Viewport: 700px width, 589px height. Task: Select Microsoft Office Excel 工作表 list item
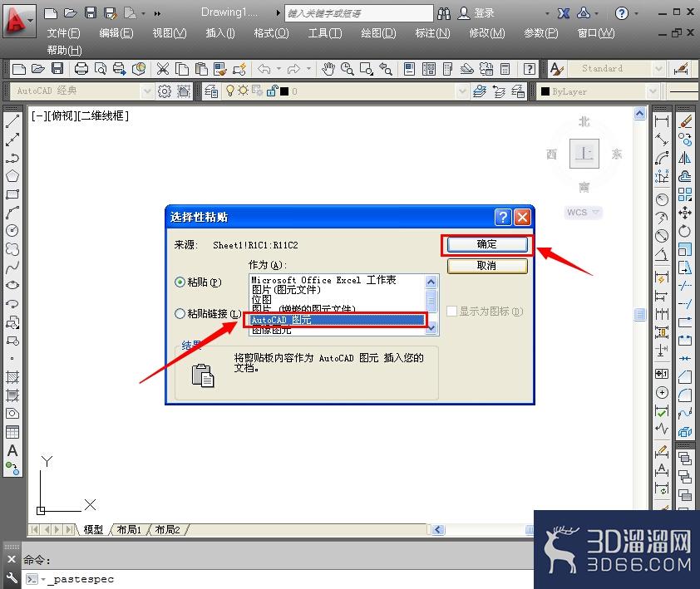point(323,280)
